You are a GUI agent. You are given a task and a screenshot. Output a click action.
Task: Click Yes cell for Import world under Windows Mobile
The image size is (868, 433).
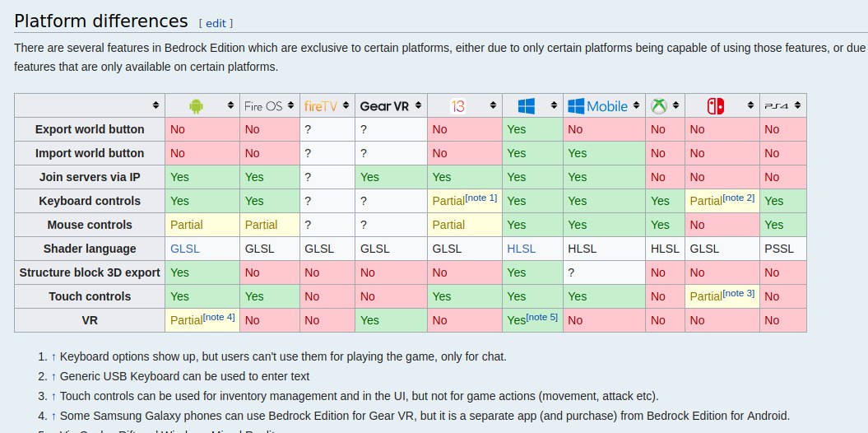coord(604,153)
